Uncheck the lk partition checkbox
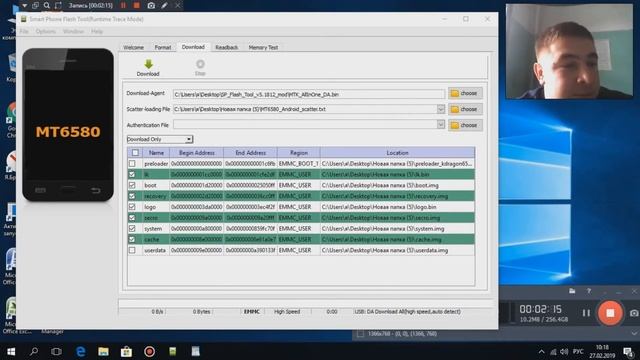The height and width of the screenshot is (360, 640). pyautogui.click(x=132, y=174)
